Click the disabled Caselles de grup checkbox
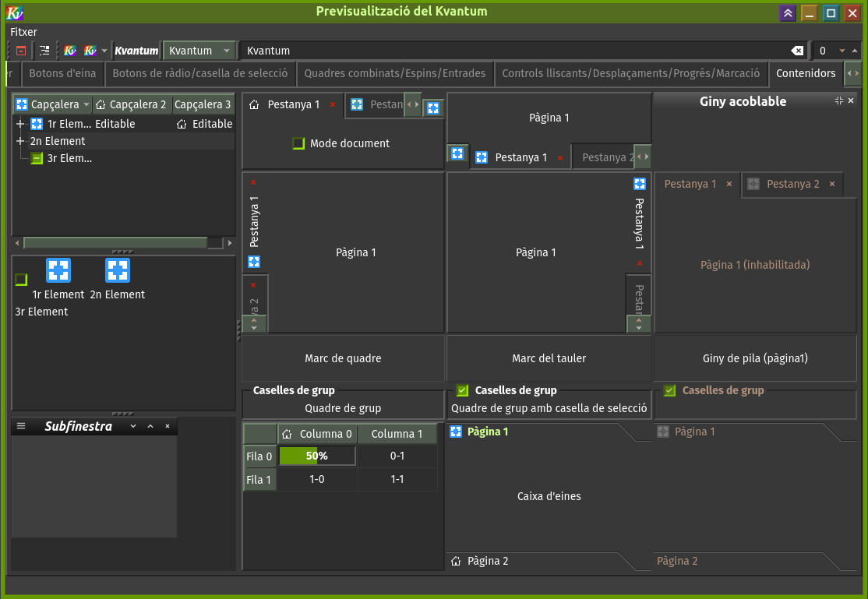The height and width of the screenshot is (599, 868). pyautogui.click(x=670, y=390)
